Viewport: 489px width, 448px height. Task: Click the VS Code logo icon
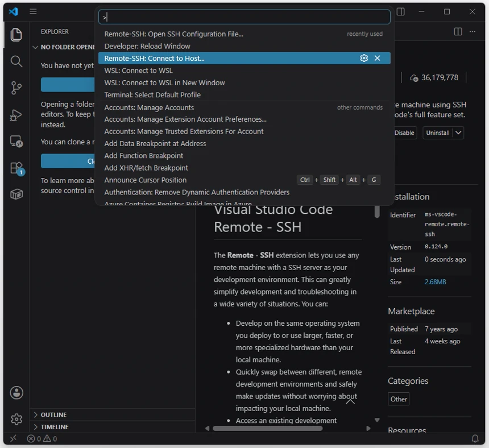pos(13,11)
